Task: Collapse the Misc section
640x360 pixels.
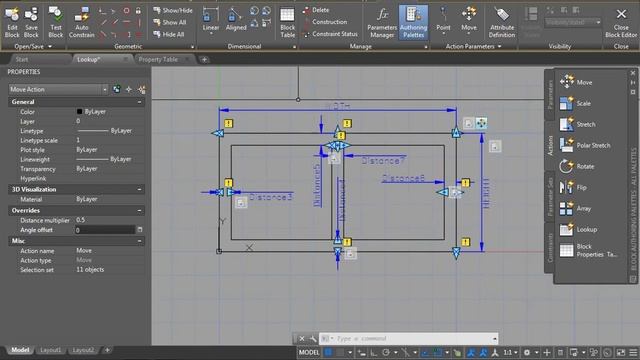Action: [x=140, y=241]
